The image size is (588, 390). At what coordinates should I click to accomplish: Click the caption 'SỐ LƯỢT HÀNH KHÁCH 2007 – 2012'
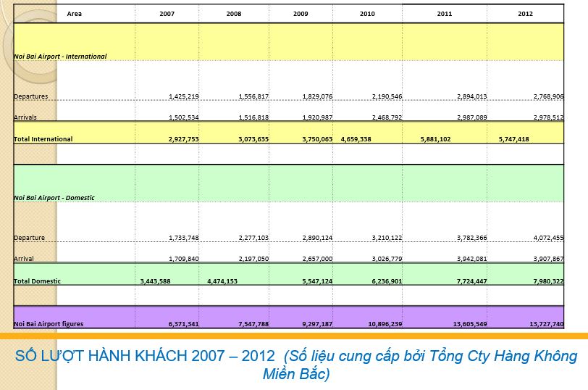point(145,356)
